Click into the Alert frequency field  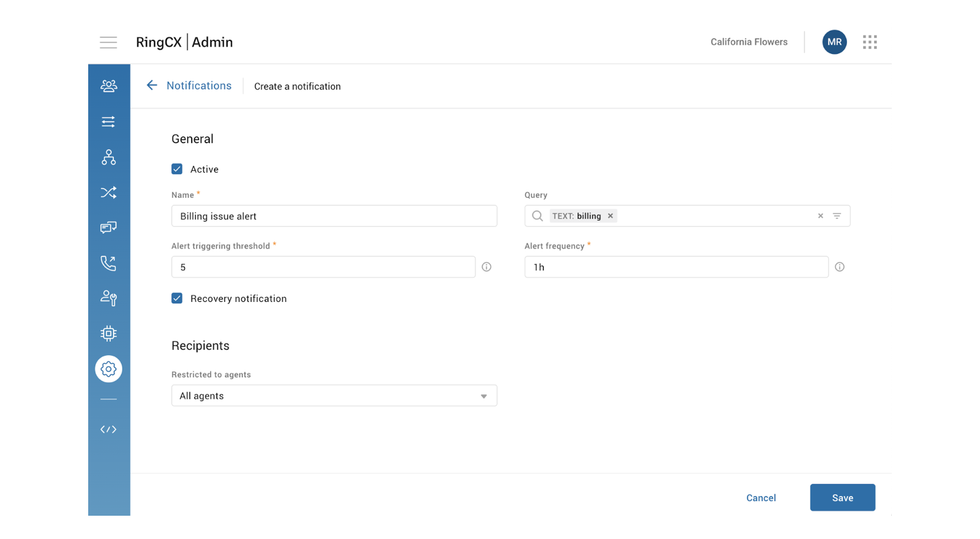676,267
